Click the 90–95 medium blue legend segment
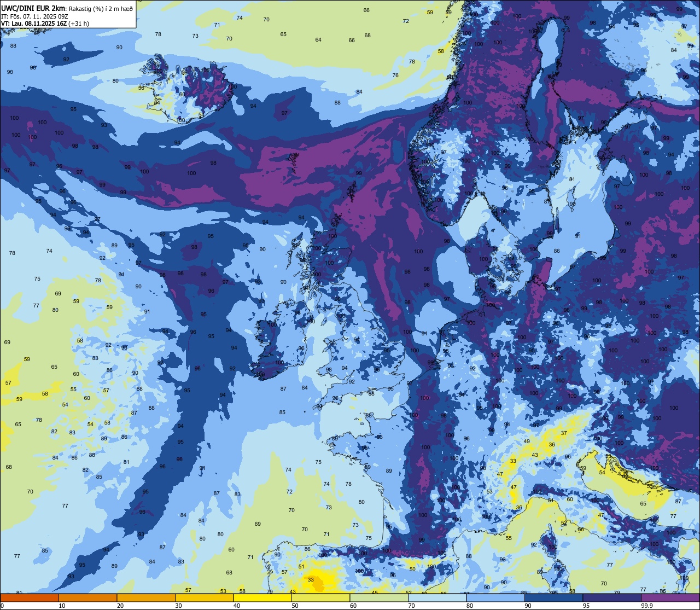This screenshot has height=610, width=700. (x=553, y=598)
